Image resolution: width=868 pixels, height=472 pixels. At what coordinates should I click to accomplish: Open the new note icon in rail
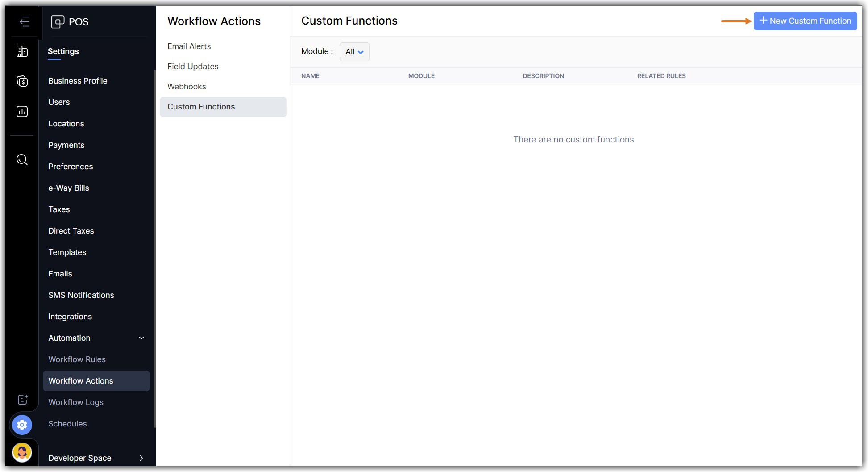tap(22, 400)
